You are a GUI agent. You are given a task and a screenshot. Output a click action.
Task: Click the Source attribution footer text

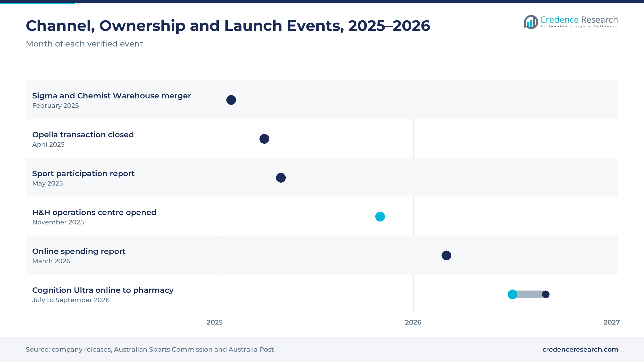(150, 349)
